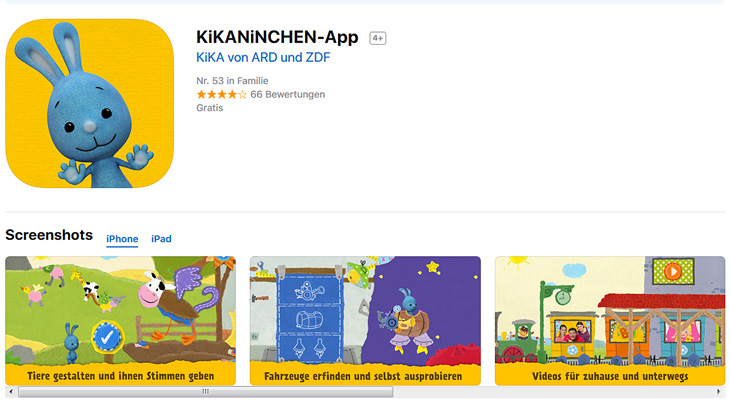The width and height of the screenshot is (730, 415).
Task: Open the Tiere gestalten screenshot thumbnail
Action: click(x=121, y=320)
